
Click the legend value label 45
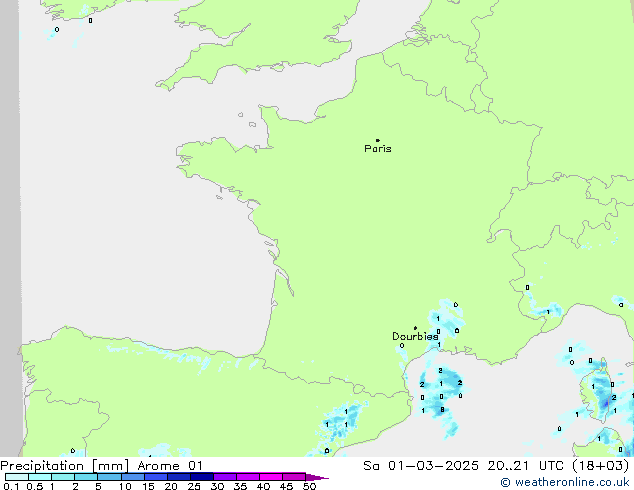(286, 486)
